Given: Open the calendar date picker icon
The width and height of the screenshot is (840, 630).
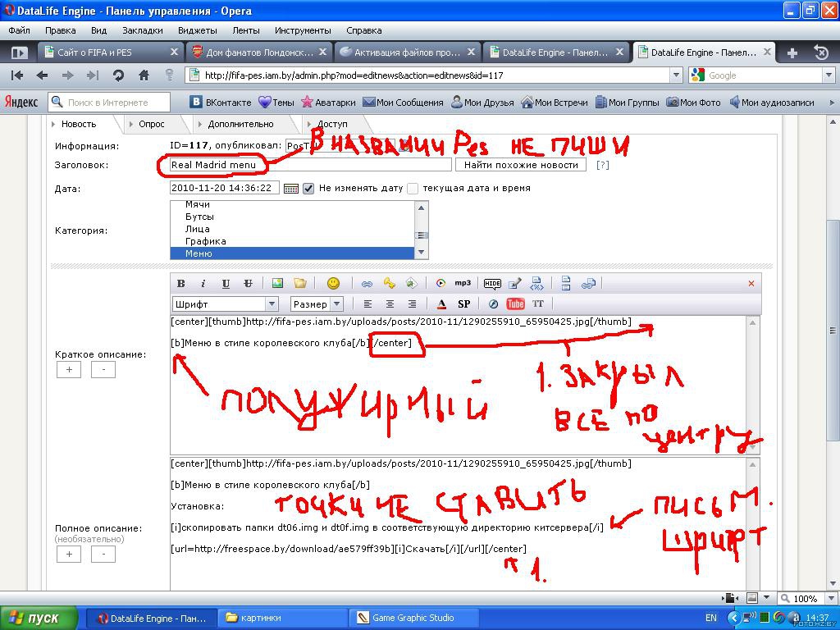Looking at the screenshot, I should point(291,189).
